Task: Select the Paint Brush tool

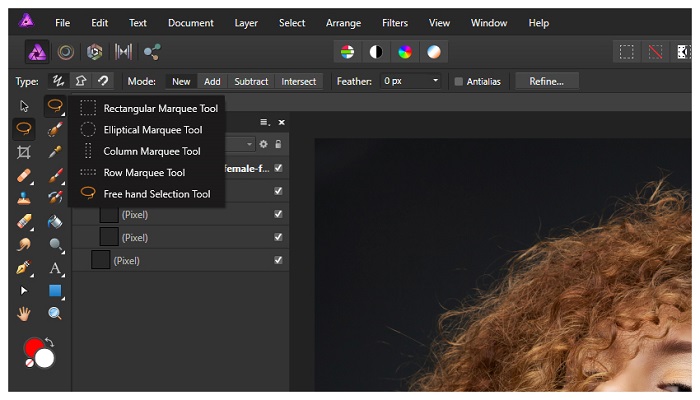Action: (55, 175)
